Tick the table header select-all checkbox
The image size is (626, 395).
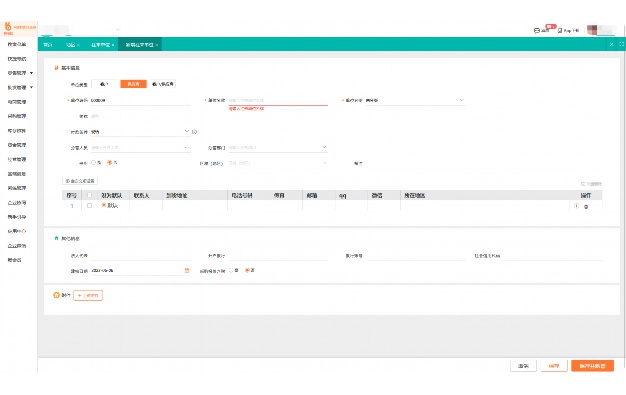(89, 195)
